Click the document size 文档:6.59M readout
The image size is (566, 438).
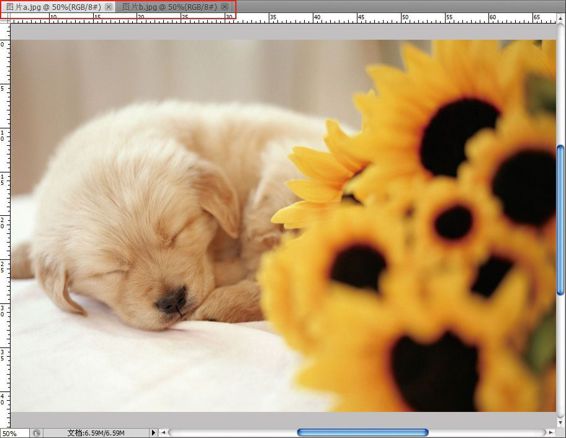point(96,433)
